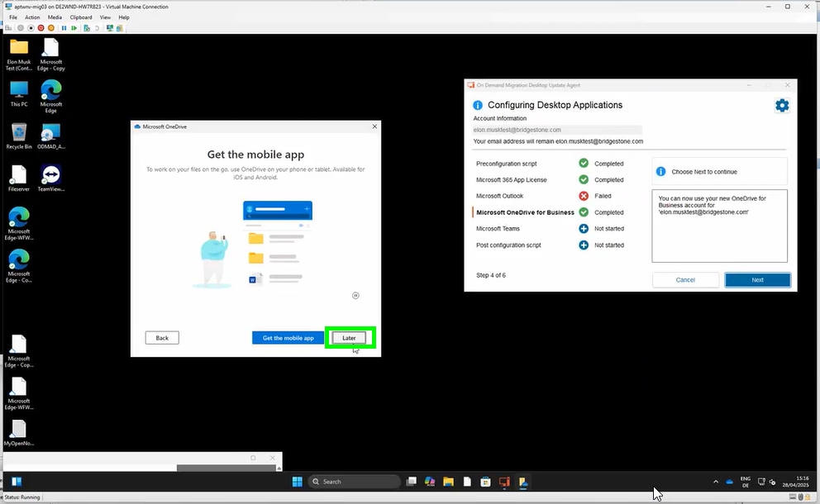
Task: Click the orange Save VM state icon
Action: (x=50, y=28)
